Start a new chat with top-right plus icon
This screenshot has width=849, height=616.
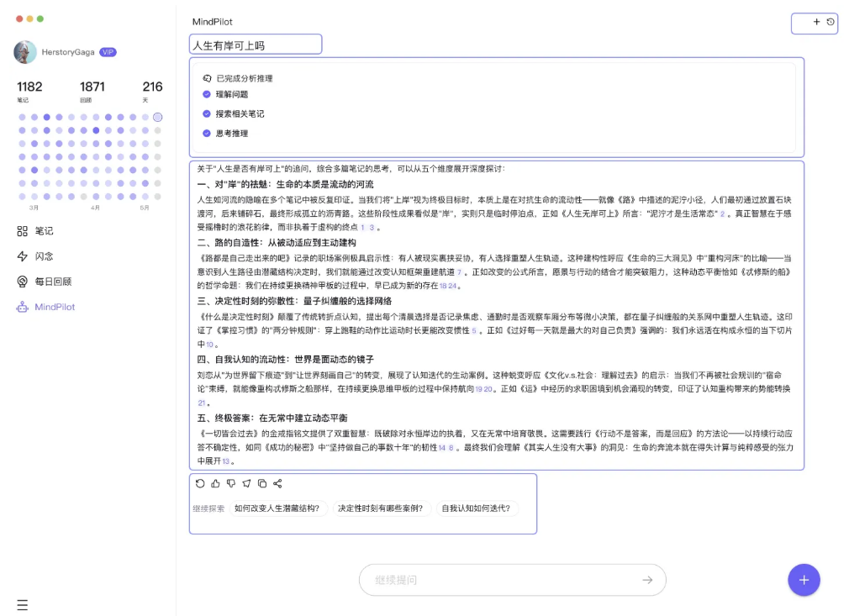pyautogui.click(x=816, y=23)
